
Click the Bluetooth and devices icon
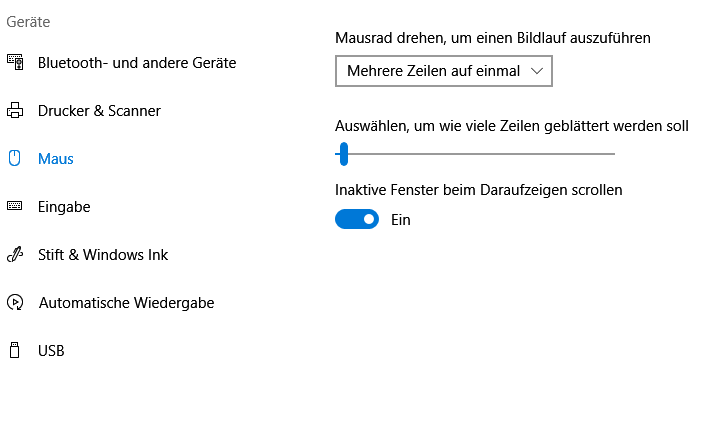coord(15,62)
